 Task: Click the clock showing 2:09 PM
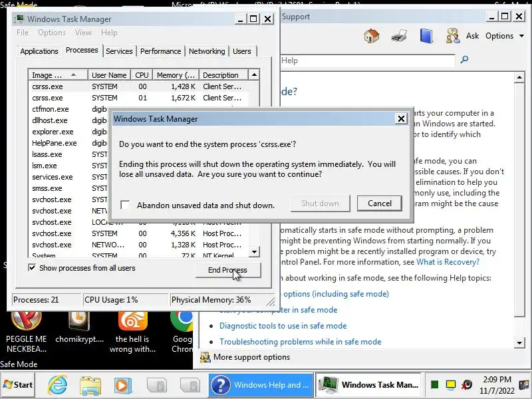click(497, 385)
